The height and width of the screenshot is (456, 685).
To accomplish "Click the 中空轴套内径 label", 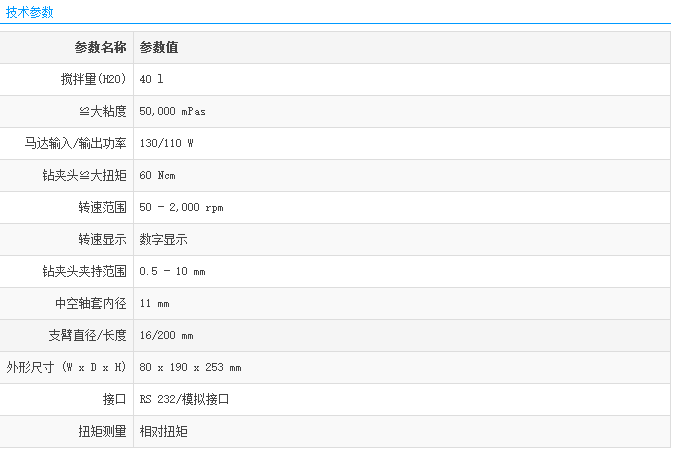I will click(90, 303).
